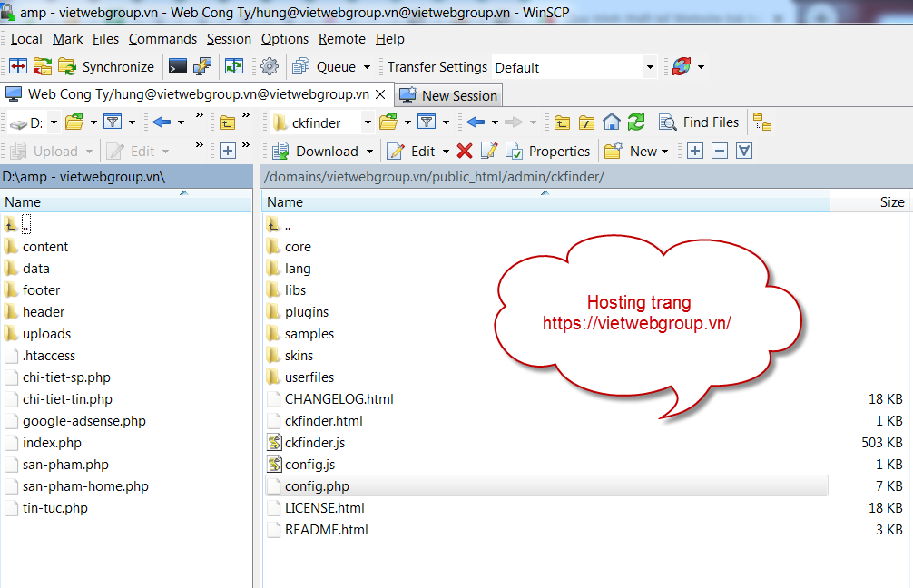Screen dimensions: 913x588
Task: Click Synchronize in the toolbar
Action: [x=107, y=67]
